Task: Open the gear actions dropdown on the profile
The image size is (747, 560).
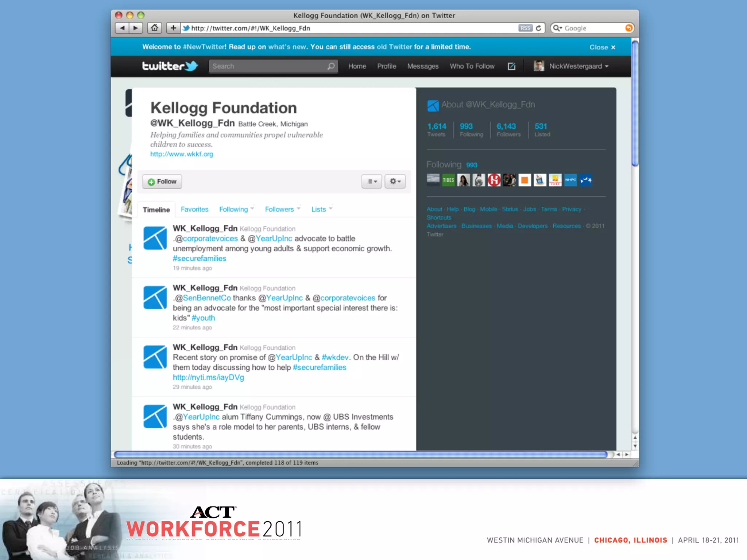Action: click(395, 181)
